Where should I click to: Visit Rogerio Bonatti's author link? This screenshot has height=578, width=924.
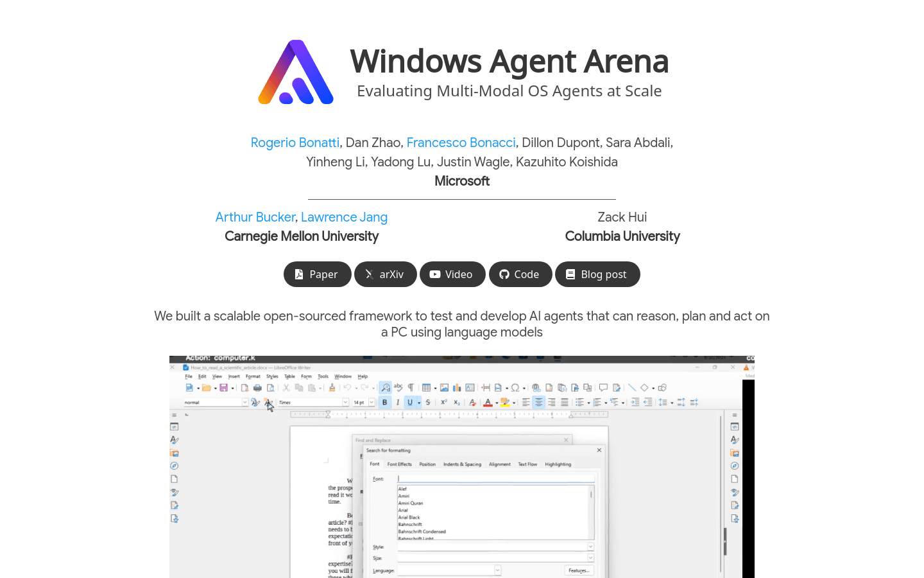point(295,143)
